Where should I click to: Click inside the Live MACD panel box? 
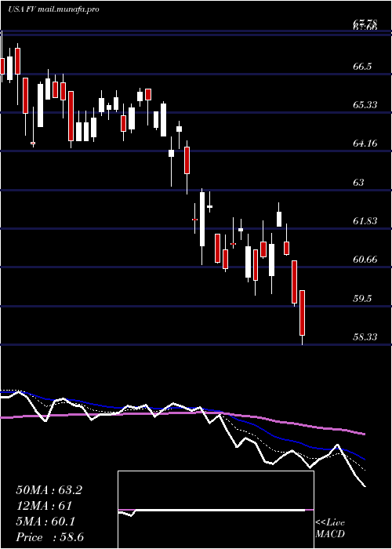click(216, 510)
